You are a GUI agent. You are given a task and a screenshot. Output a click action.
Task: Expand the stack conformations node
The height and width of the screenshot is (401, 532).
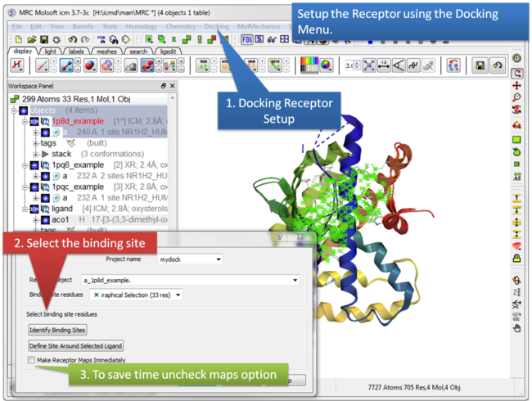click(x=36, y=154)
